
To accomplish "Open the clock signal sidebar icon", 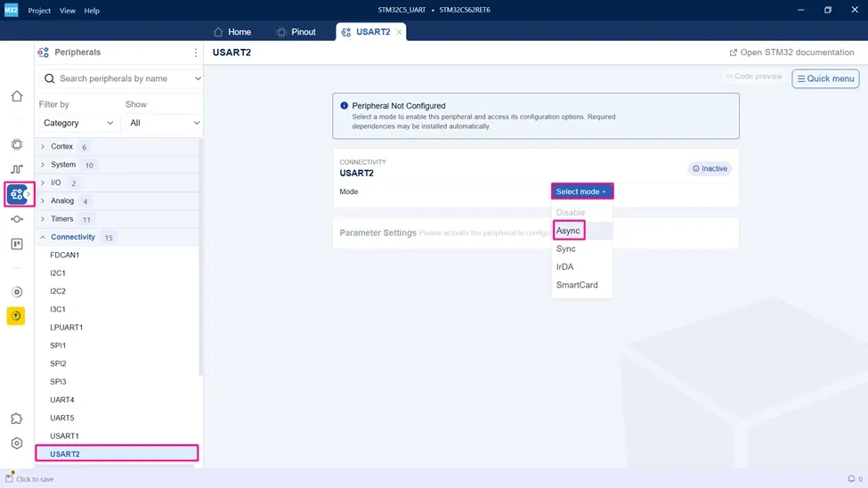I will [x=17, y=169].
